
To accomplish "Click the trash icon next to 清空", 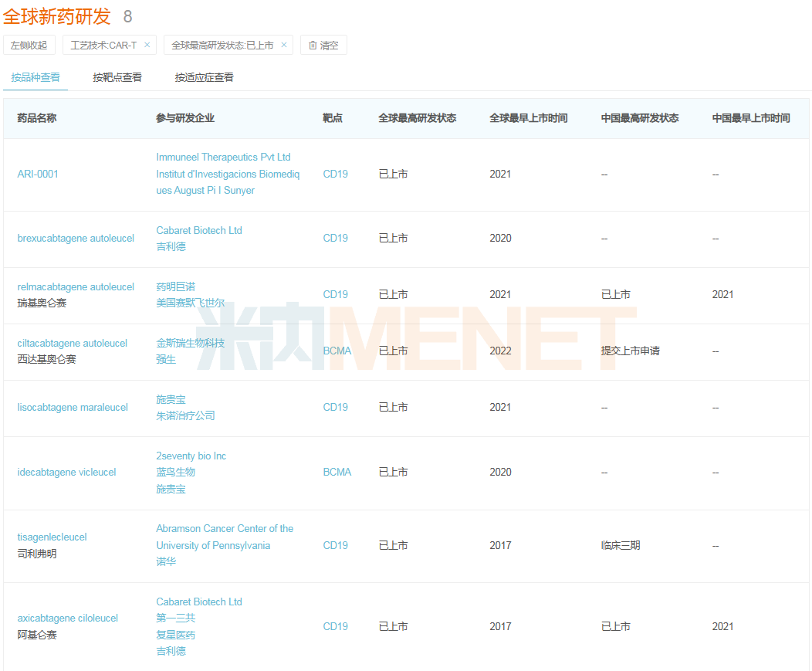I will [x=313, y=45].
